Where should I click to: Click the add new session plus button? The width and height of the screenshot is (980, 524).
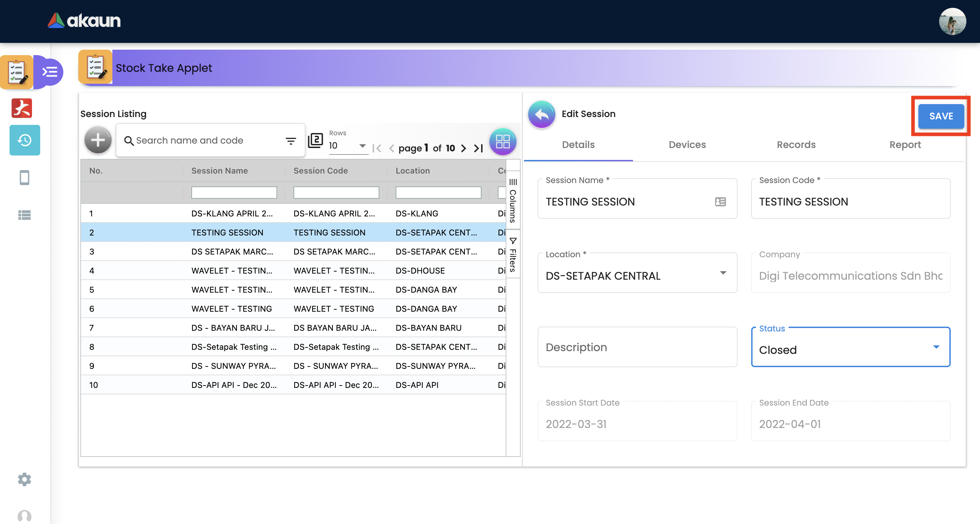pos(98,140)
